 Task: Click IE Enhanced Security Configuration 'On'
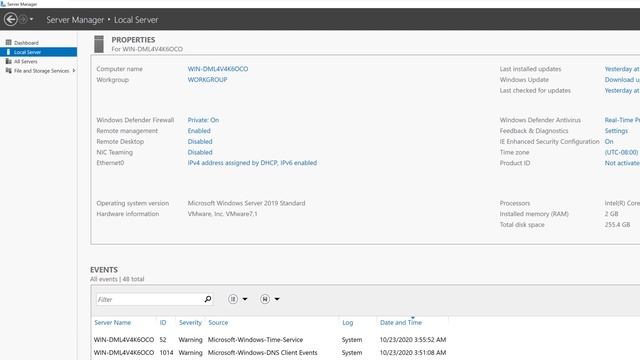click(x=609, y=142)
